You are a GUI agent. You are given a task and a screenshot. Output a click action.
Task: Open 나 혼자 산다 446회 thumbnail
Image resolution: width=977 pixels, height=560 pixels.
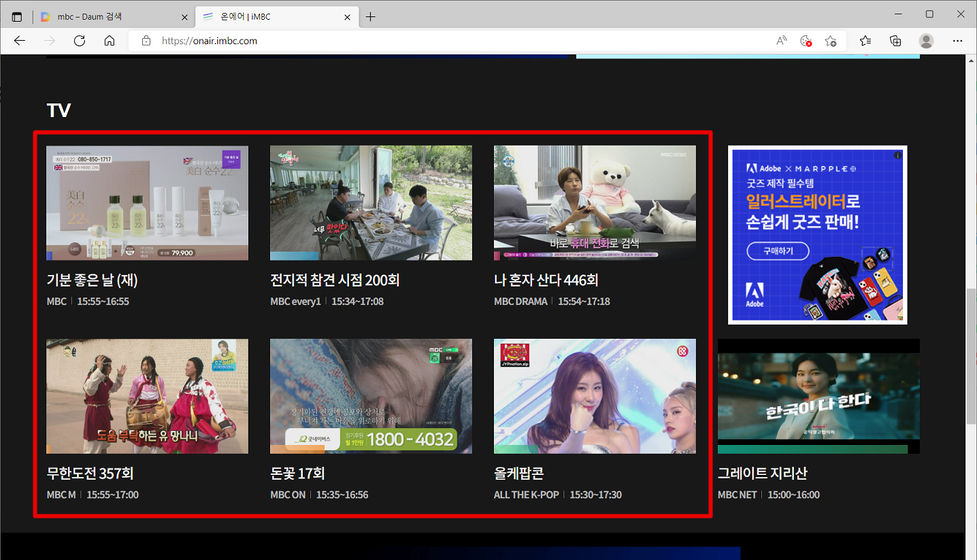click(595, 203)
